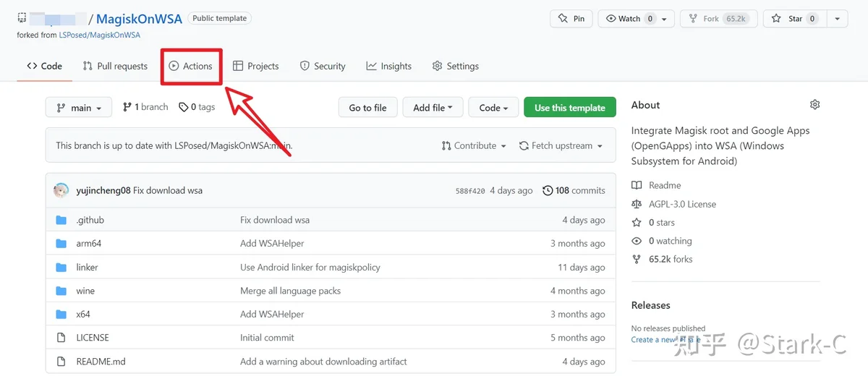
Task: Open the Projects tab
Action: pyautogui.click(x=256, y=66)
